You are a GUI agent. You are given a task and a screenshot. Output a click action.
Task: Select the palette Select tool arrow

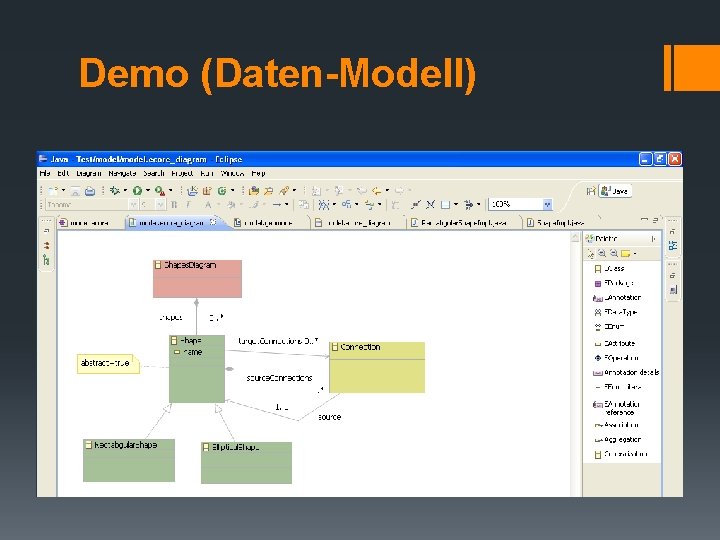click(x=591, y=253)
